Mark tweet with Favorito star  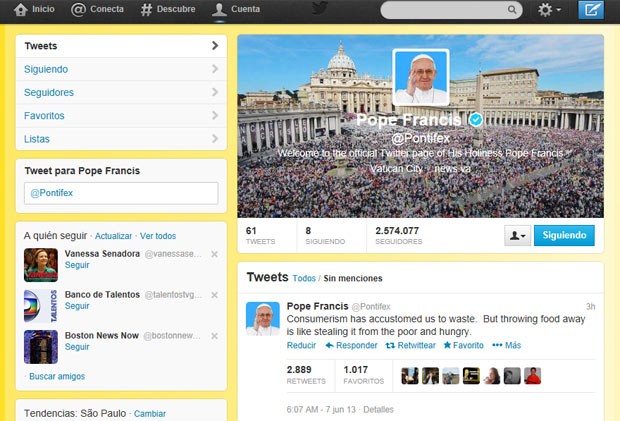[463, 345]
